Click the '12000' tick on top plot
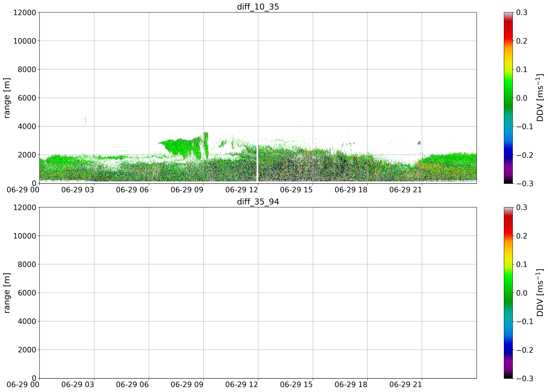548x392 pixels. pyautogui.click(x=25, y=12)
